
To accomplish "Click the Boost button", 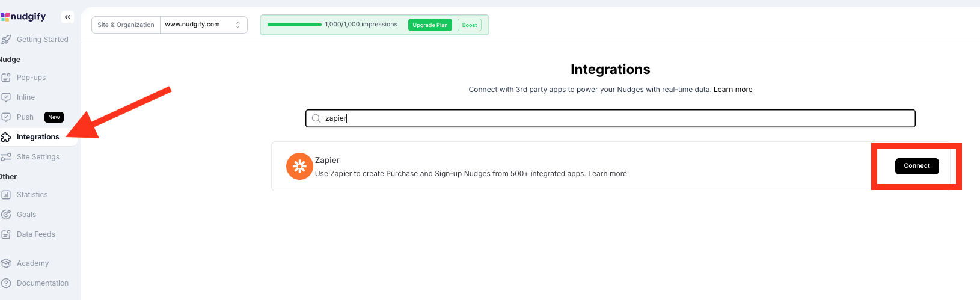I will (470, 25).
